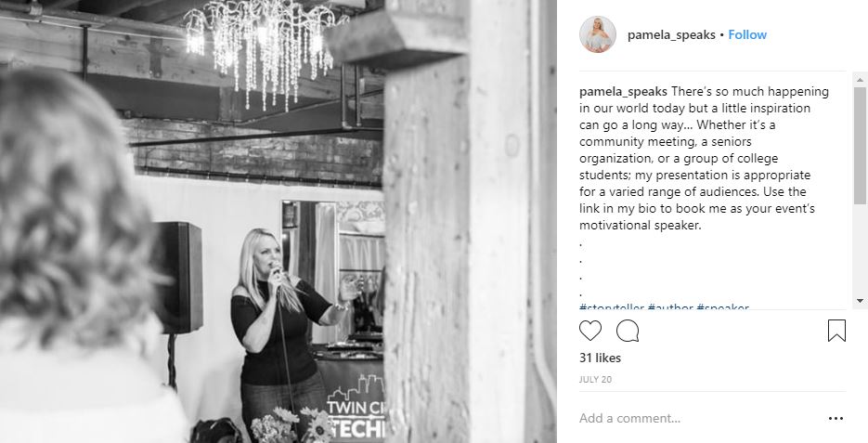
Task: Open comments via the speech bubble icon
Action: (x=628, y=331)
